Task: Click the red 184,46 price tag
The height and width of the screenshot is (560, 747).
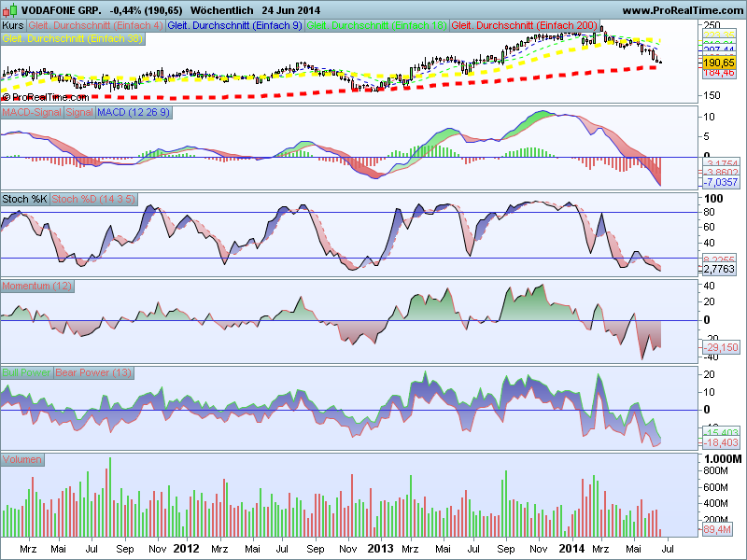Action: tap(719, 73)
